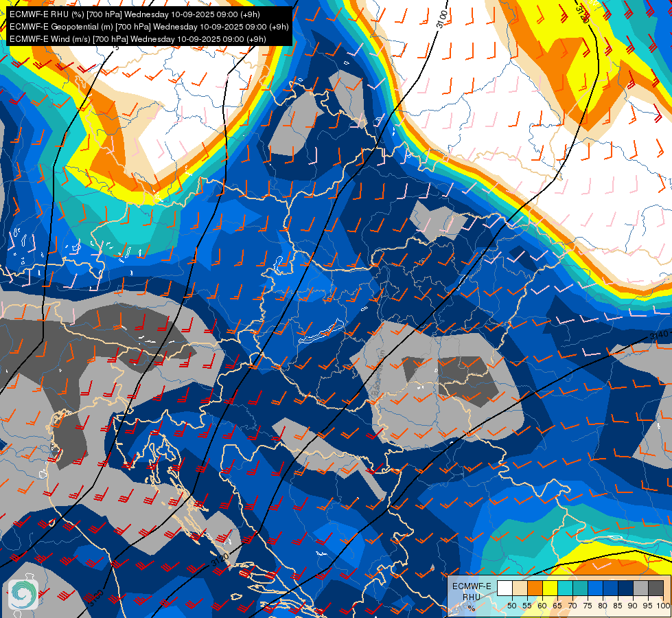Click the cyan 65–70% legend swatch
Viewport: 672px width, 618px height.
(566, 588)
